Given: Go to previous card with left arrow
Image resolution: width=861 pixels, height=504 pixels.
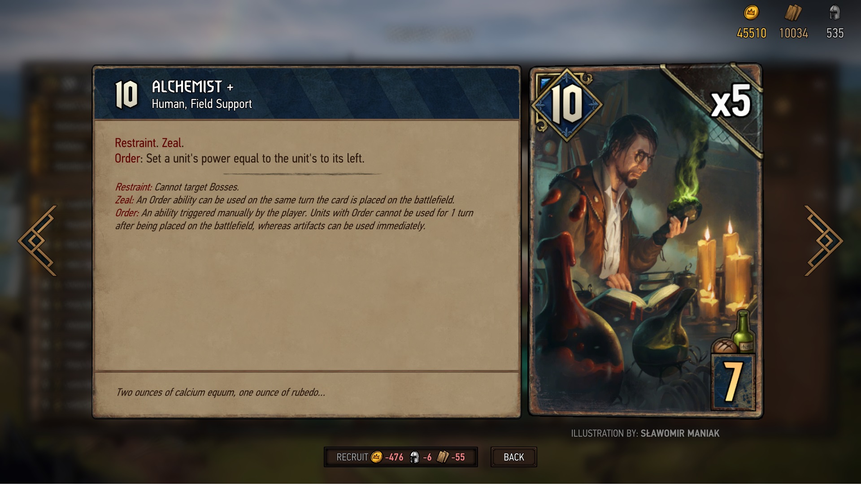Looking at the screenshot, I should 38,241.
